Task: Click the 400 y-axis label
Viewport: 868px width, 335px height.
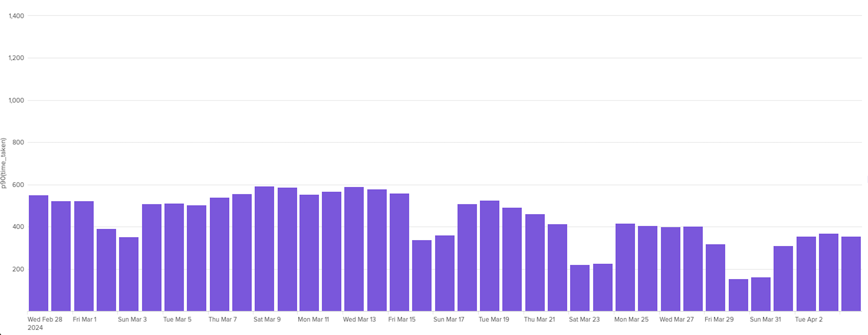Action: coord(18,227)
